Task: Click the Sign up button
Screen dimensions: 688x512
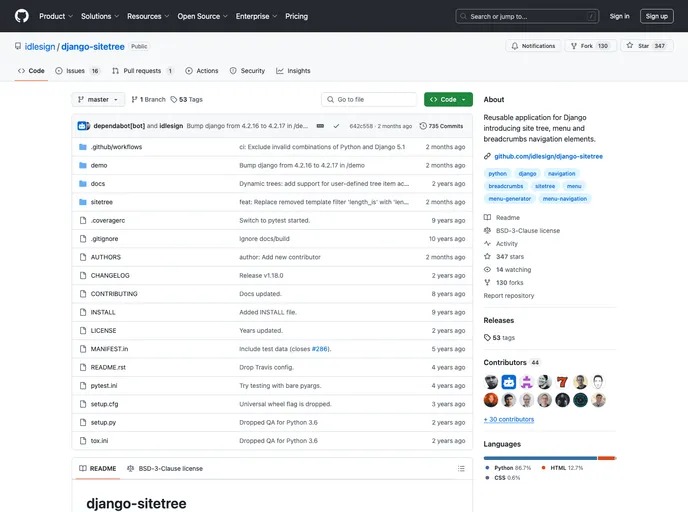Action: point(656,16)
